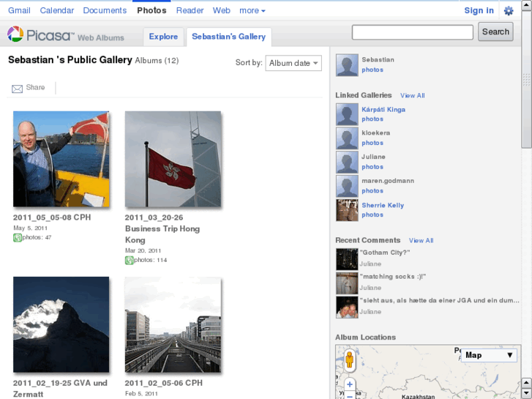Click the page scrollbar up arrow
Viewport: 532px width, 399px height.
click(x=526, y=5)
